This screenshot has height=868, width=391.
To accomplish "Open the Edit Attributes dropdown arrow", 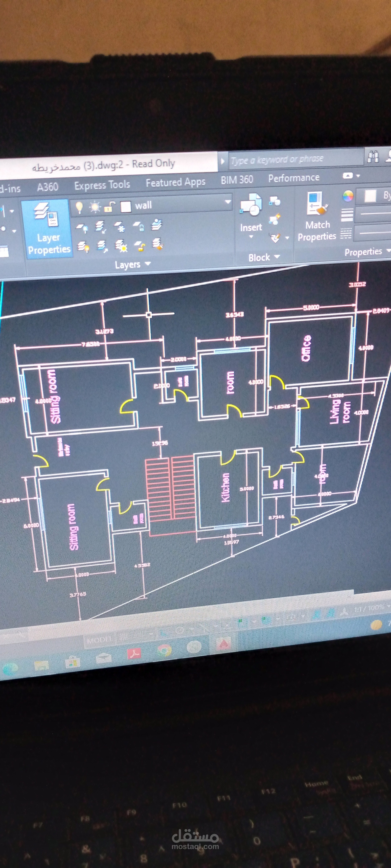I will tap(287, 238).
